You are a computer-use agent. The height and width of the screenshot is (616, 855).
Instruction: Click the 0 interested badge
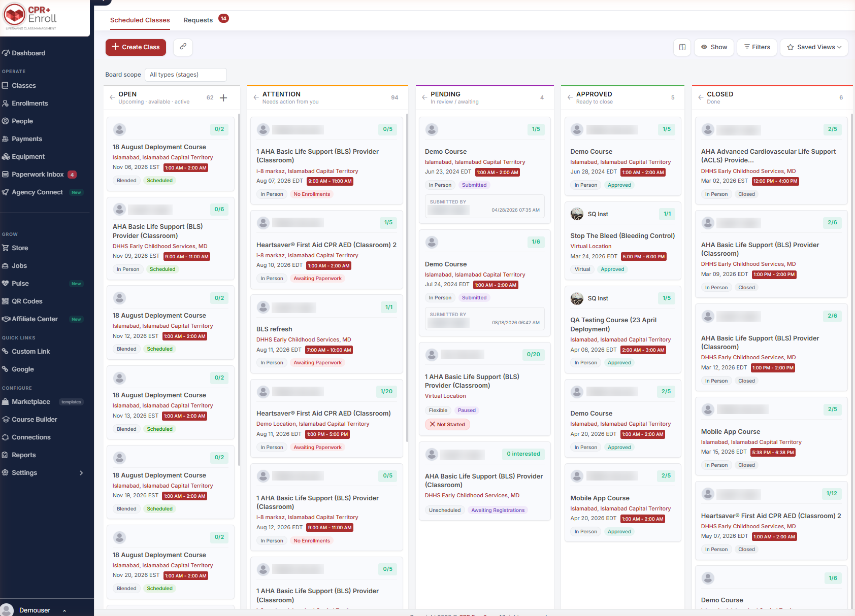pos(523,454)
